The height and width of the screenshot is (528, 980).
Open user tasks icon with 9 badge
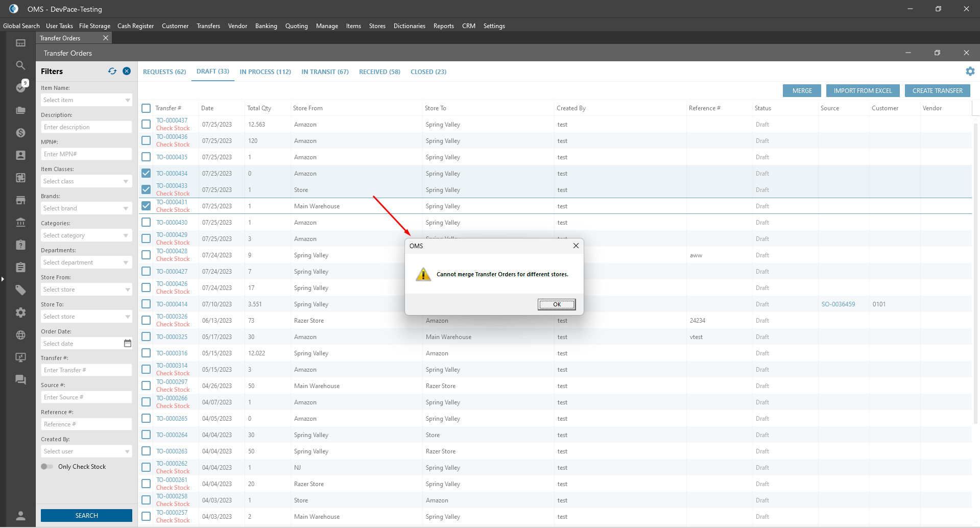click(x=20, y=87)
